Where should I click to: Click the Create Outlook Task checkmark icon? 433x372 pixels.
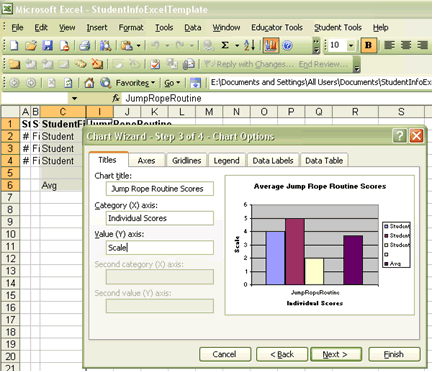(155, 64)
